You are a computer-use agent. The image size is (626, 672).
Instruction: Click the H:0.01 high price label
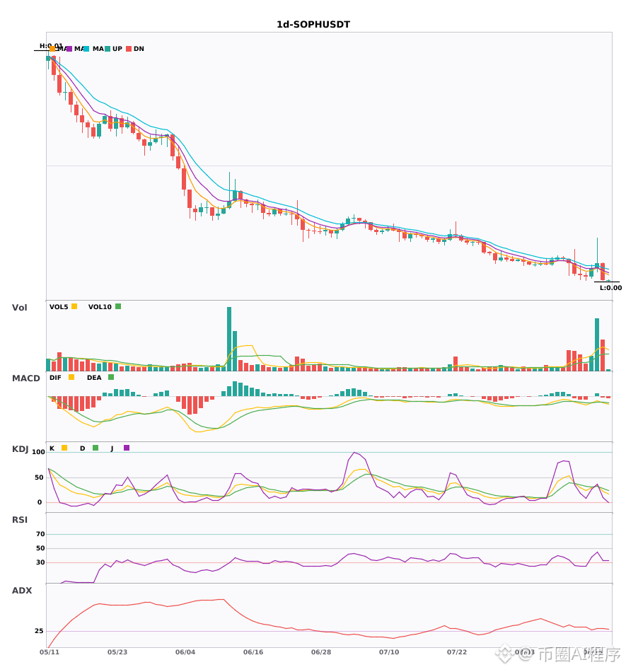[x=51, y=46]
